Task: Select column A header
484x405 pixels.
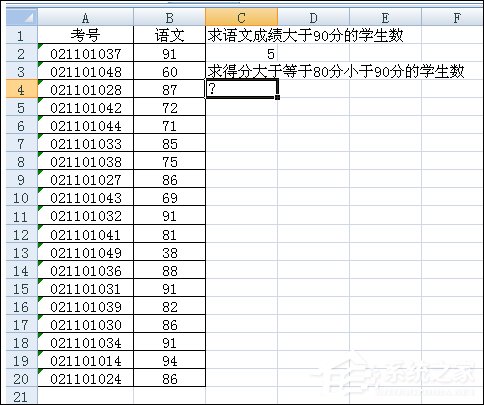Action: (86, 17)
